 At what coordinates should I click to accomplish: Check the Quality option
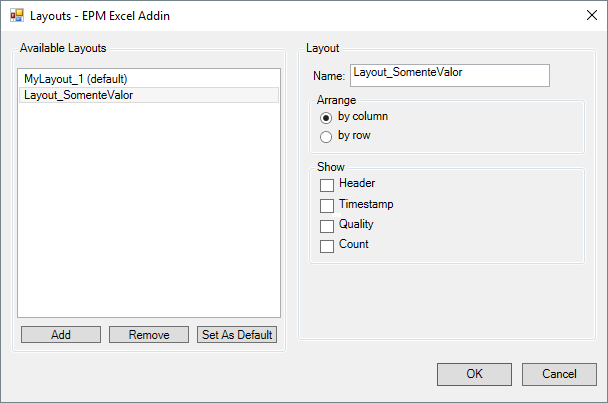[x=326, y=225]
